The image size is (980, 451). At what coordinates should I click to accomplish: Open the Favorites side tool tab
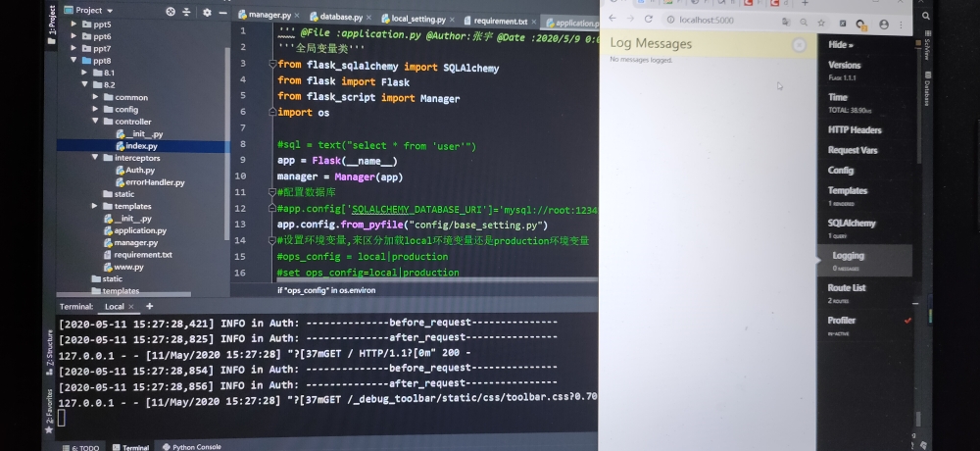[x=49, y=411]
